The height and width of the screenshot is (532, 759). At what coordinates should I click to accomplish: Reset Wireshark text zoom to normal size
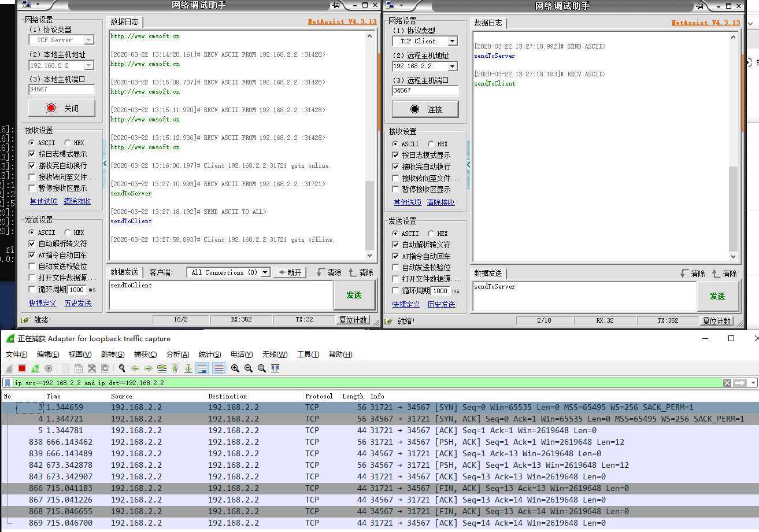tap(262, 368)
